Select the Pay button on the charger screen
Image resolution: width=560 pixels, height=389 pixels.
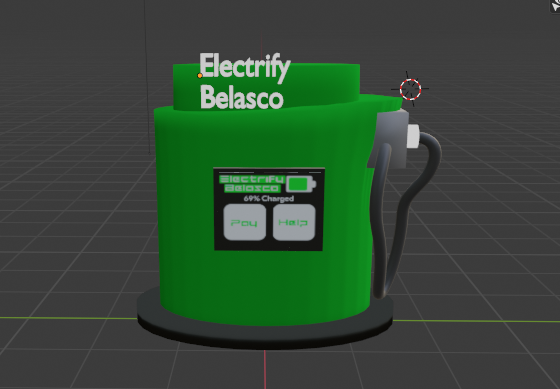[x=245, y=222]
